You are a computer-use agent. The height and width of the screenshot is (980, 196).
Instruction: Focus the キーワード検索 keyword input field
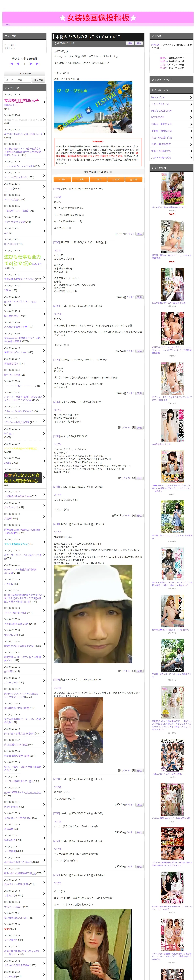[x=17, y=80]
